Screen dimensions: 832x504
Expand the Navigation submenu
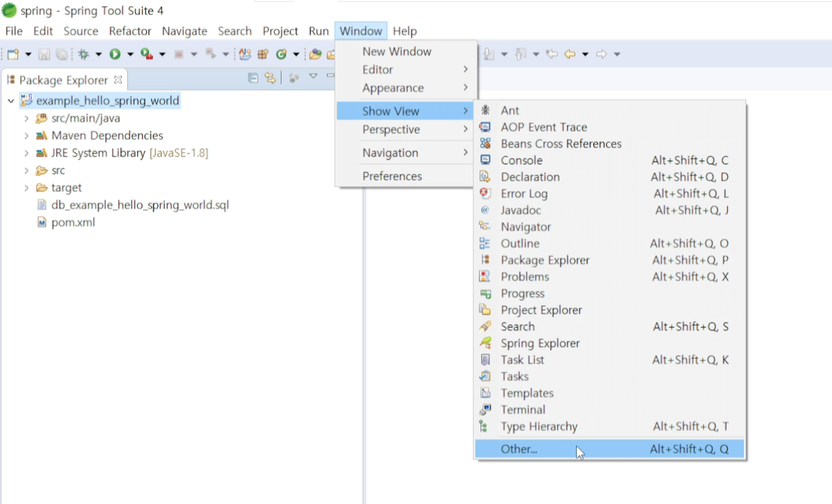[x=405, y=153]
